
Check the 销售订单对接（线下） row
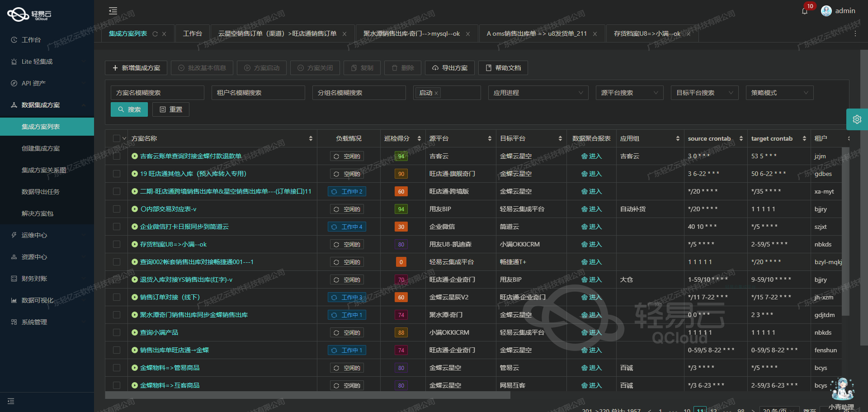[117, 297]
